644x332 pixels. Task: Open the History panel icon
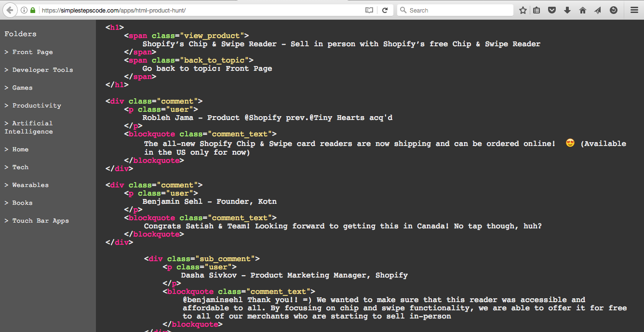[x=612, y=10]
